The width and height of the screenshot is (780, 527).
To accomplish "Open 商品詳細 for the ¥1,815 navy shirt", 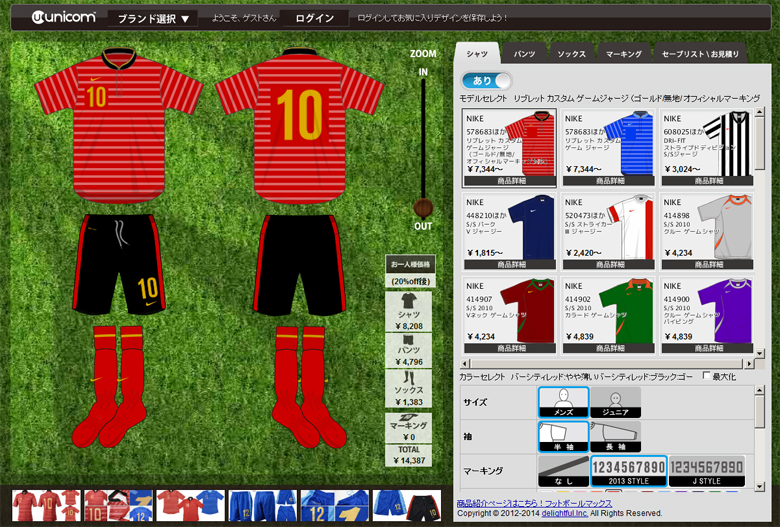I will pos(510,265).
